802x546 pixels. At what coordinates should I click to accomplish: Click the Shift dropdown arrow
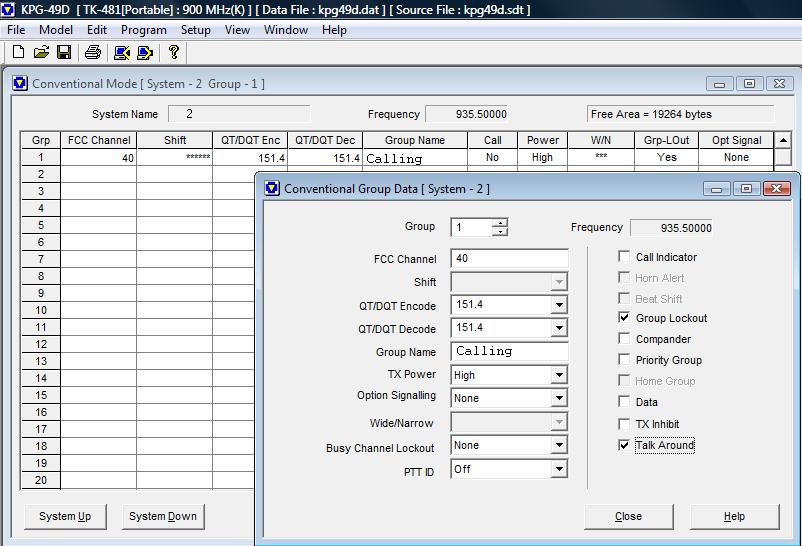pyautogui.click(x=559, y=282)
